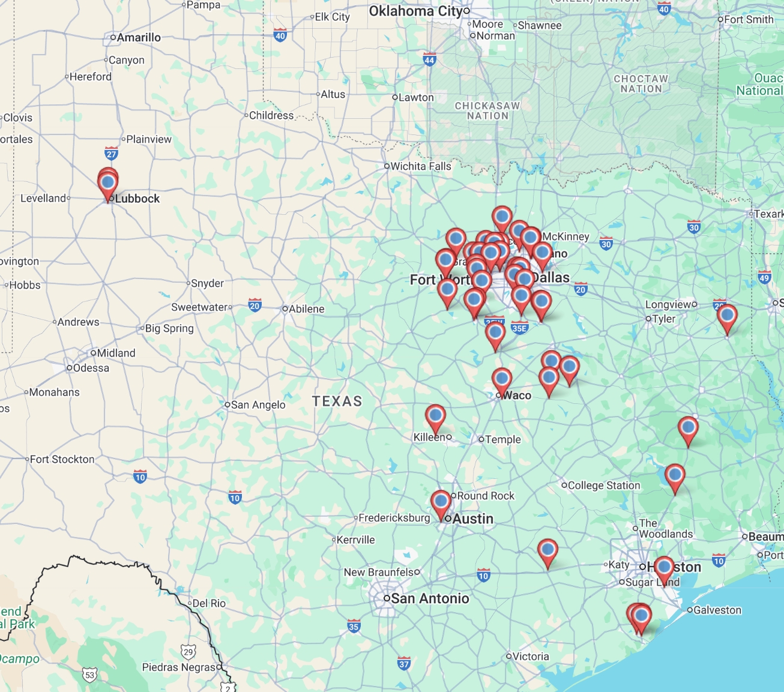Click the Interstate 27 shield near Plainview
The height and width of the screenshot is (692, 784).
coord(111,154)
